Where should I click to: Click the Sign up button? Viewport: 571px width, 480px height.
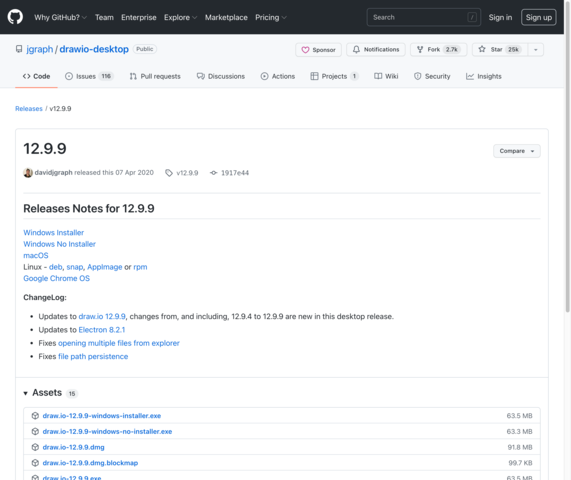(539, 17)
